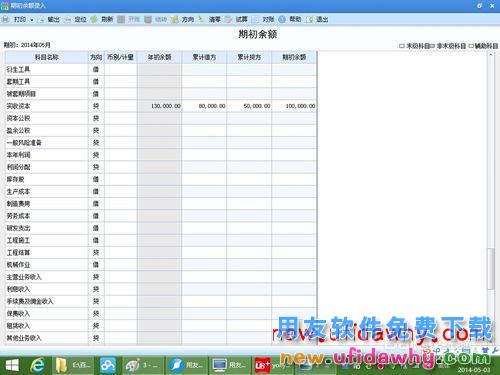500x375 pixels.
Task: Open the print dropdown arrow
Action: (x=32, y=20)
